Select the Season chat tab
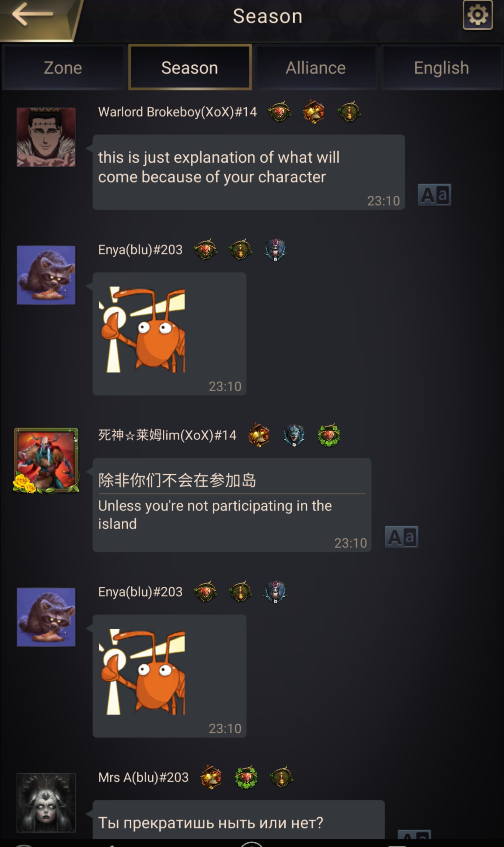The image size is (504, 847). [x=190, y=67]
